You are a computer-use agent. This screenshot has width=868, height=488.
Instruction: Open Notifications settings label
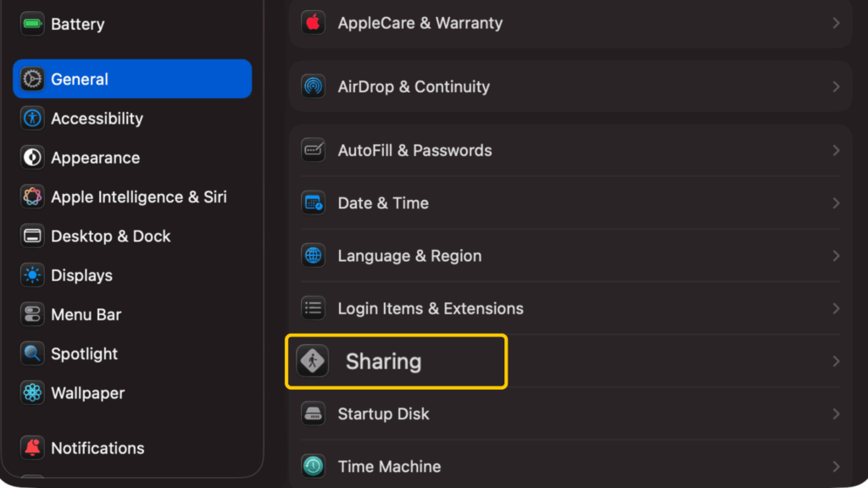(x=97, y=448)
